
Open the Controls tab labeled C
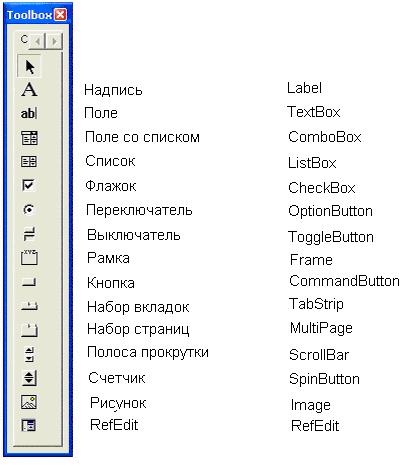(x=24, y=39)
